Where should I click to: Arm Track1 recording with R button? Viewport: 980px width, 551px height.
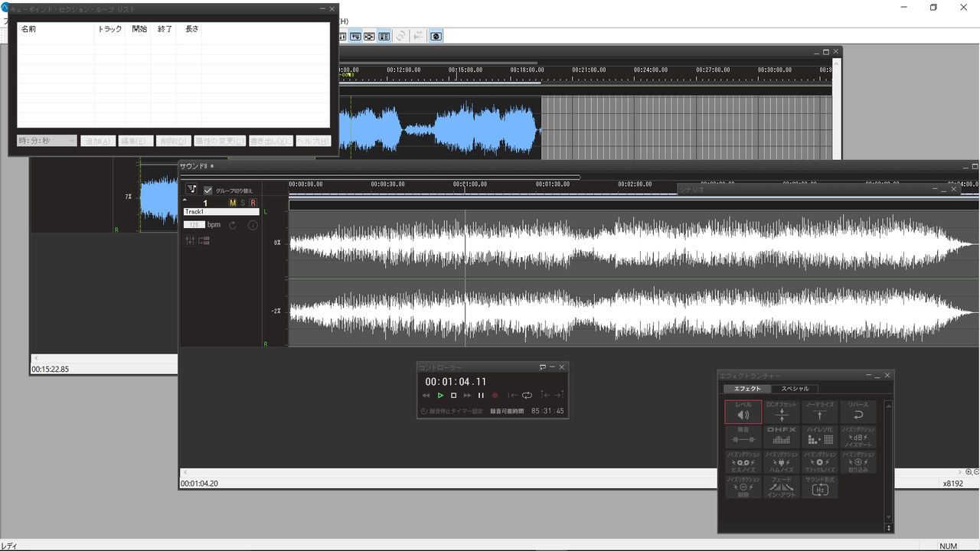(253, 203)
